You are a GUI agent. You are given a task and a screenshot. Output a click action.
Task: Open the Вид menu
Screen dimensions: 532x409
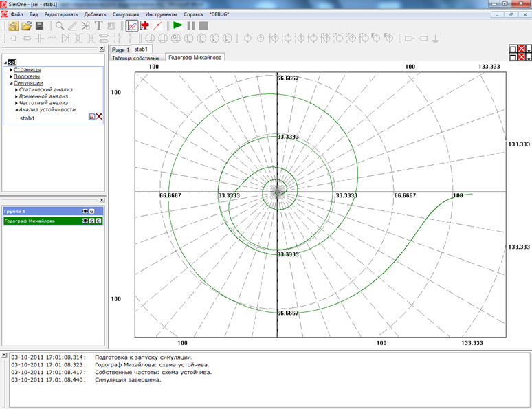34,14
